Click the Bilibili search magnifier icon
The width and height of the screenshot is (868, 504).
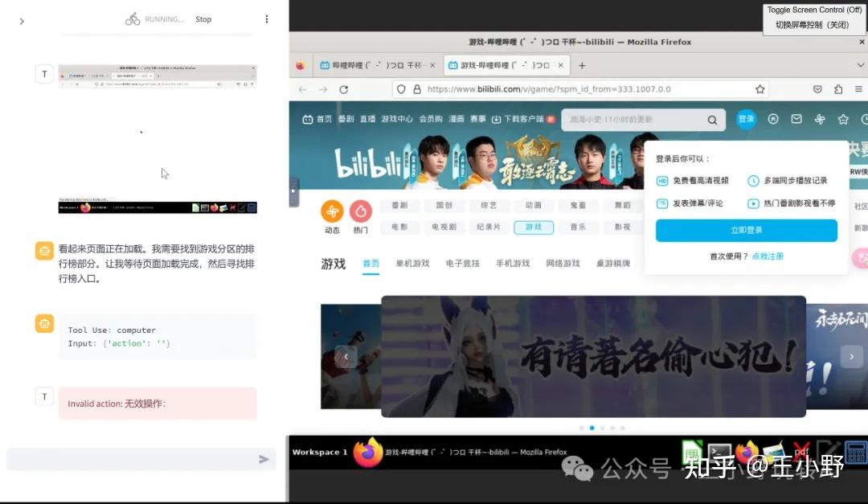[x=712, y=120]
